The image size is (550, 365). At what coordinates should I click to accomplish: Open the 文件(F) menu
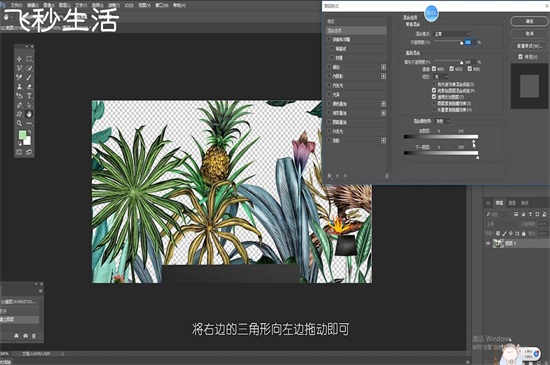point(16,5)
